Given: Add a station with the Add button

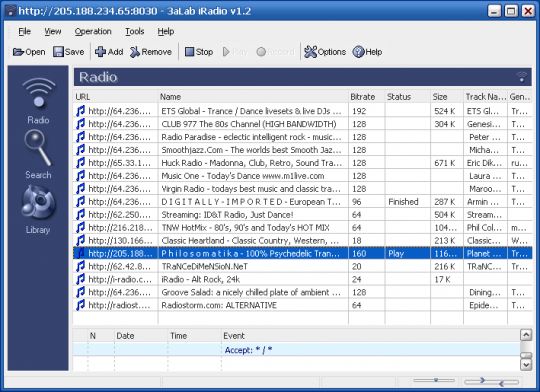Looking at the screenshot, I should pyautogui.click(x=109, y=52).
